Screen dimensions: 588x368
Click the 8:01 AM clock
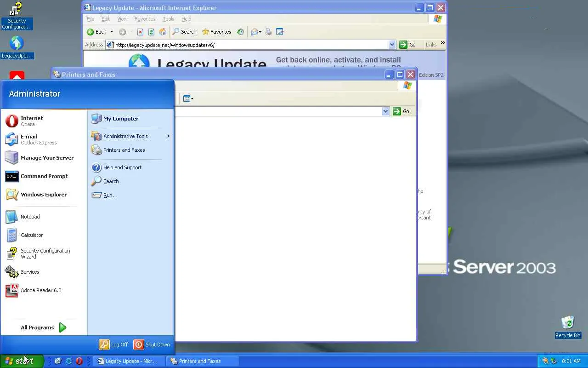571,361
